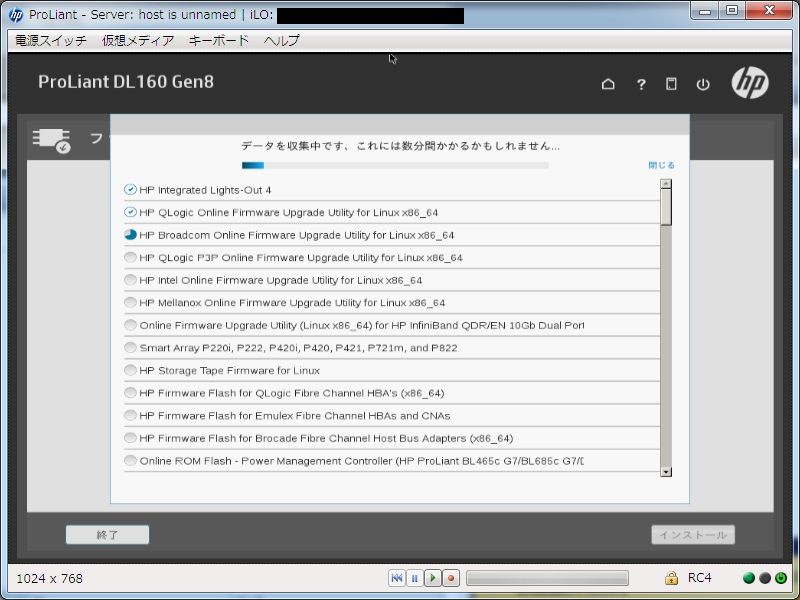
Task: Click 'HP Integrated Lights-Out 4' text
Action: pos(205,190)
